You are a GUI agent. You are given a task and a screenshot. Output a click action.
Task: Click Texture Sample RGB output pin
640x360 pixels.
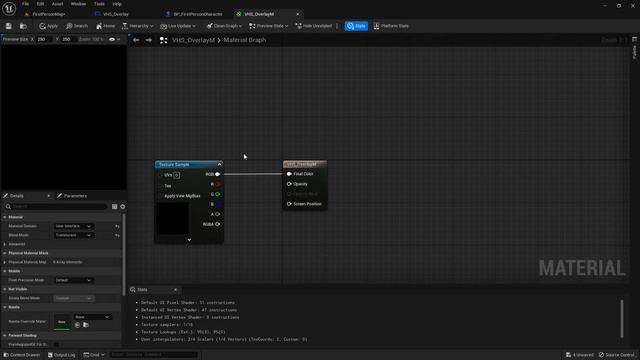pos(218,174)
